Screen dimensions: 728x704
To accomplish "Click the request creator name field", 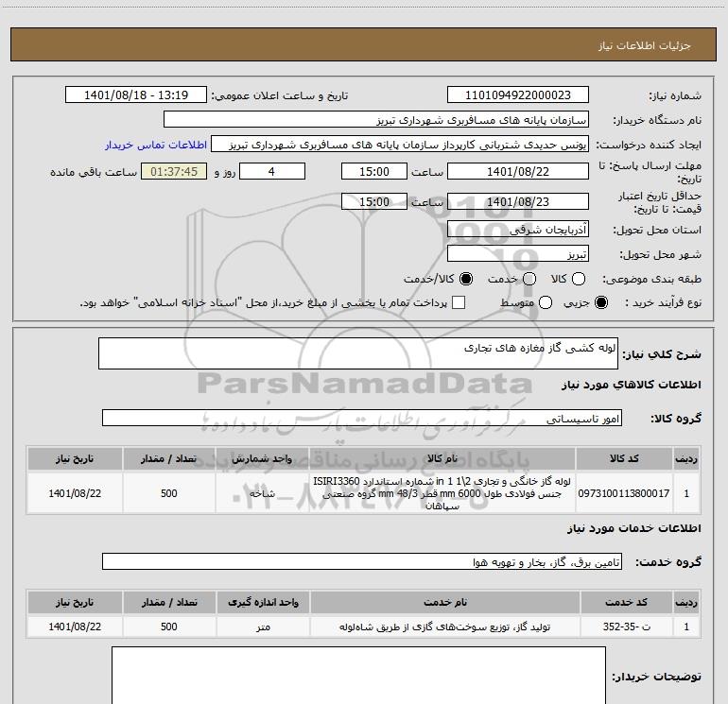I will click(400, 144).
